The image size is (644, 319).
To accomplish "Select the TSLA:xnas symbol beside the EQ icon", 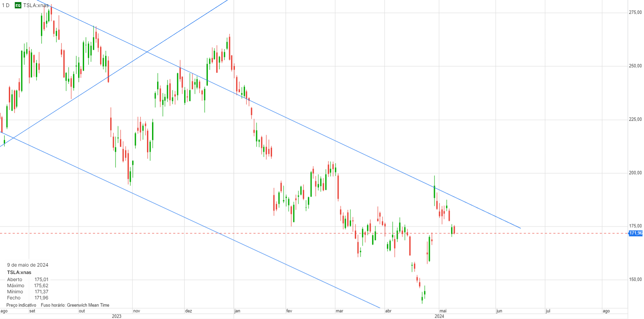I will 36,5.
